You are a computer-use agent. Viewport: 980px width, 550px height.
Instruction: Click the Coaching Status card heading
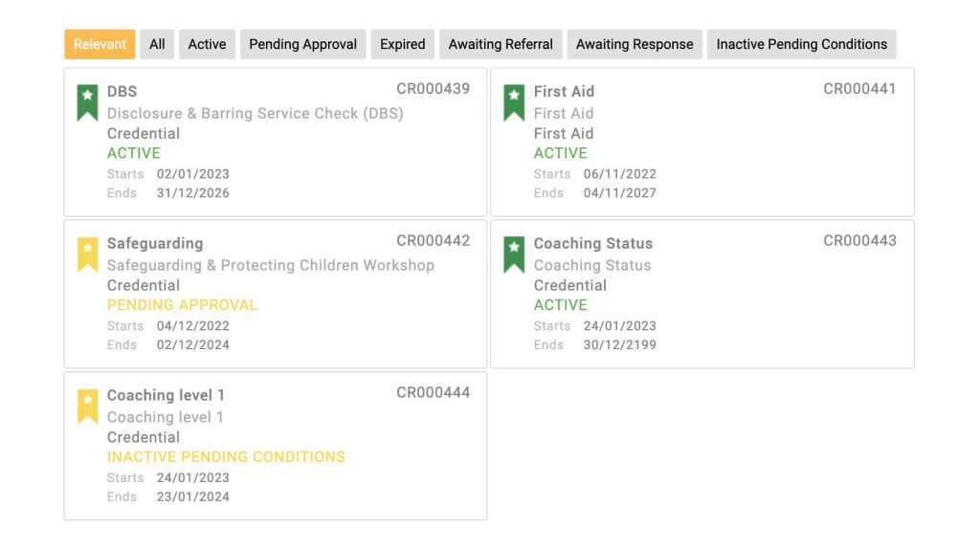[593, 243]
